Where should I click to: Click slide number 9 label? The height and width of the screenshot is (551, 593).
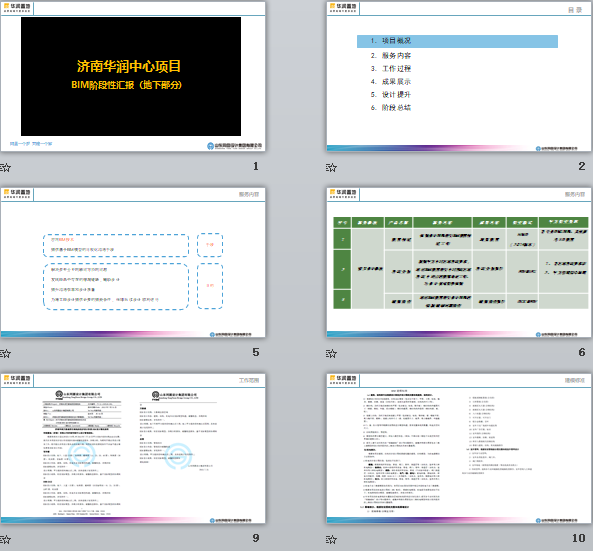(256, 538)
